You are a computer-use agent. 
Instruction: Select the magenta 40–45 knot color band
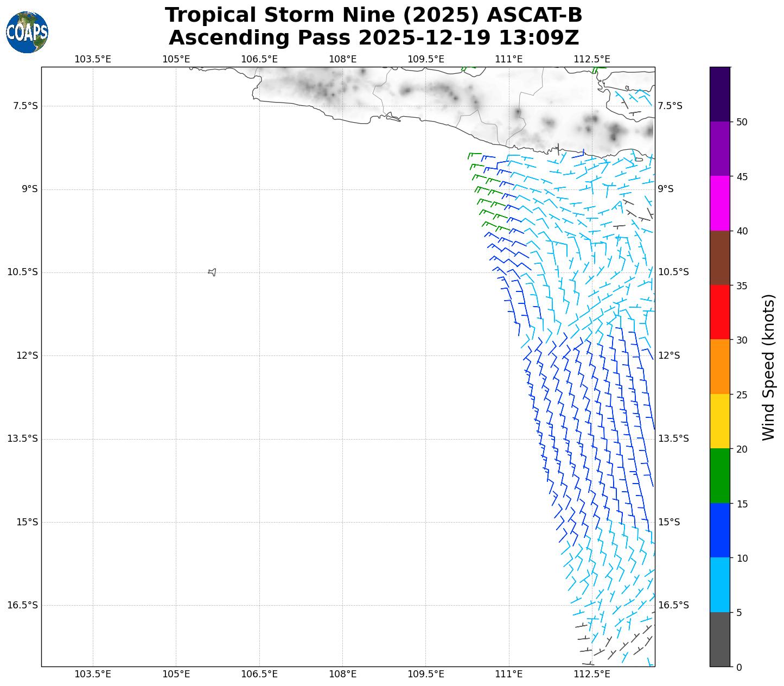(x=720, y=203)
